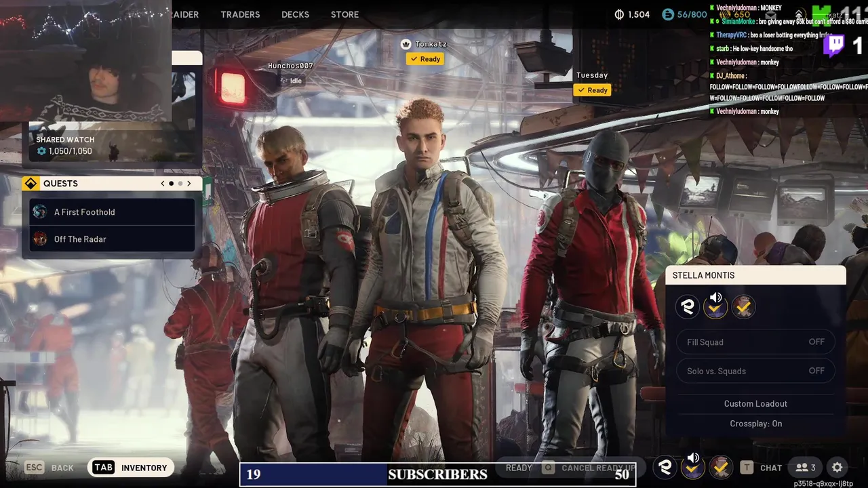Open quest A First Foothold
The image size is (868, 488).
(x=112, y=212)
